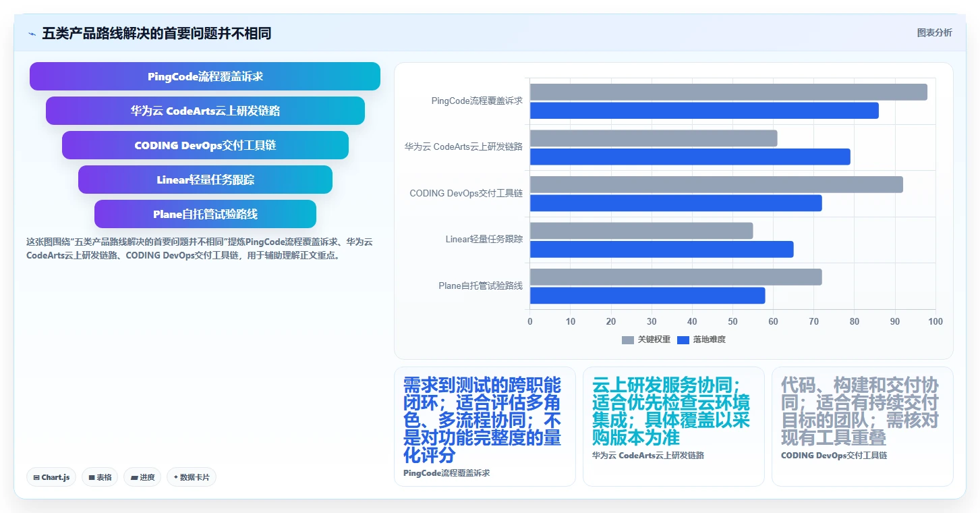Click the description paragraph starting 这张图围绕
Image resolution: width=980 pixels, height=513 pixels.
coord(200,248)
